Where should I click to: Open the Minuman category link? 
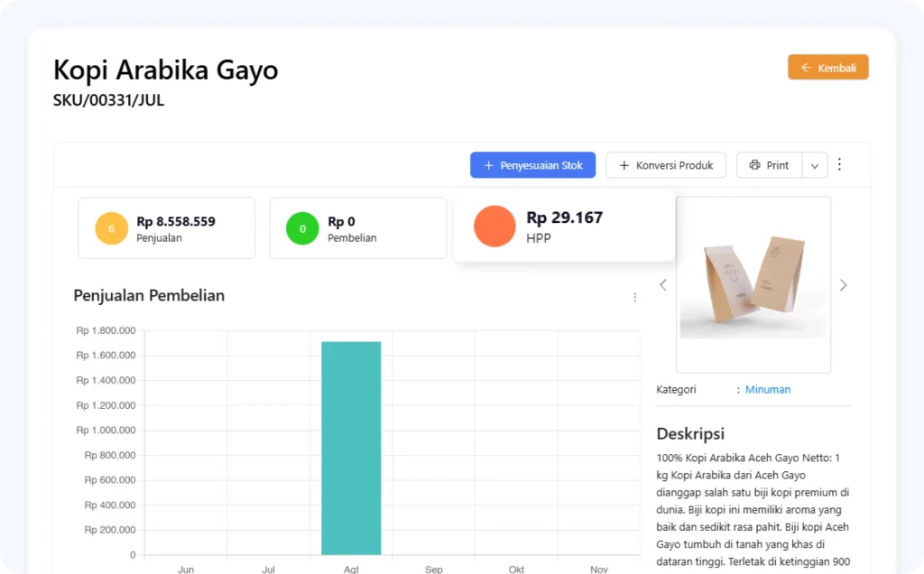pyautogui.click(x=767, y=390)
